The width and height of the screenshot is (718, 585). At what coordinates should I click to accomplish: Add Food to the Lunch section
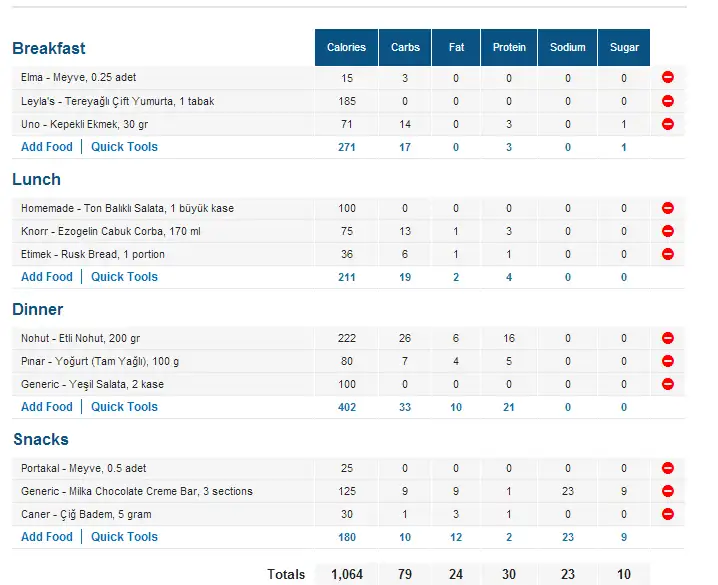point(47,277)
